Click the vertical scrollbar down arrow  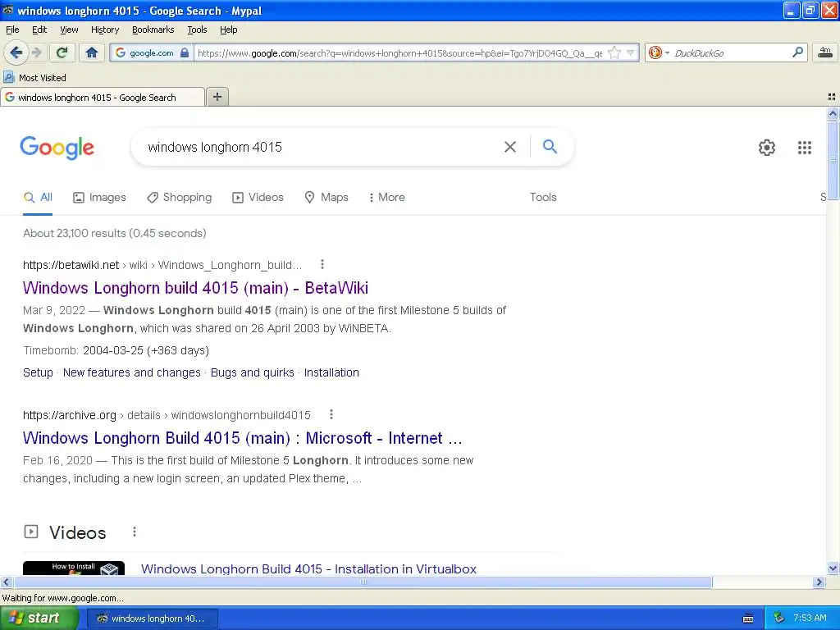click(x=833, y=568)
